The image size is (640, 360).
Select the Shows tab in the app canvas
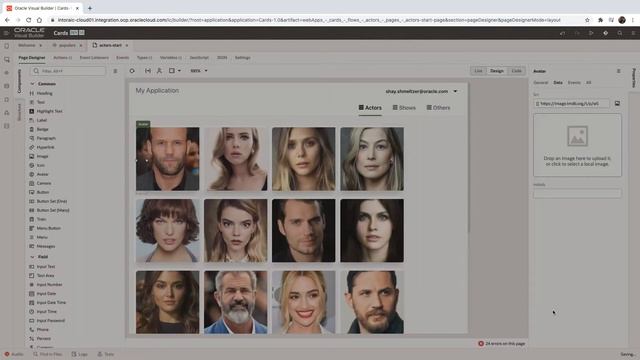(x=404, y=108)
